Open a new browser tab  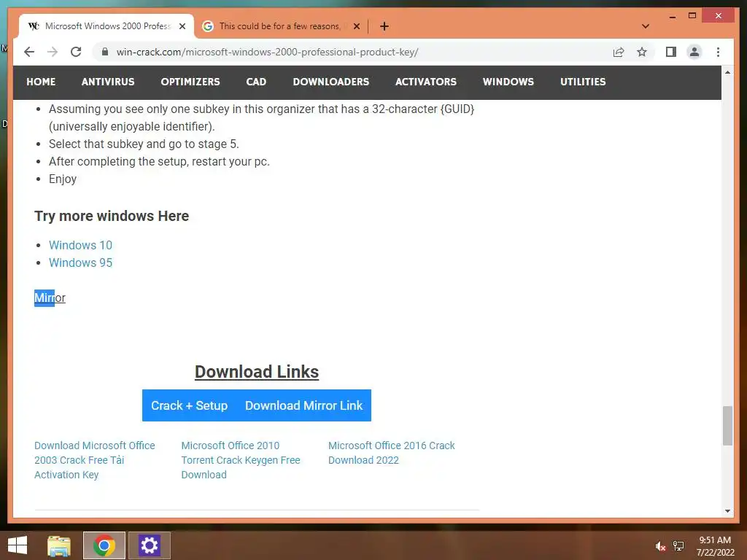click(384, 26)
